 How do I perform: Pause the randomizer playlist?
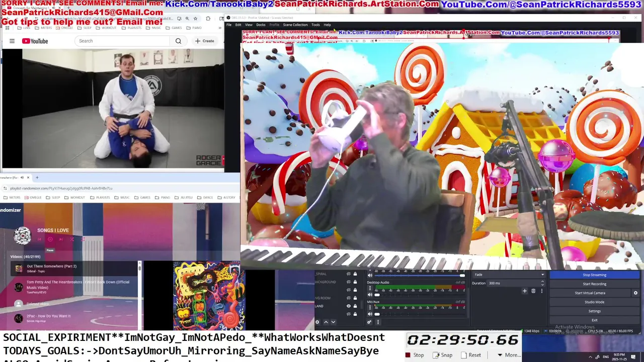pos(50,239)
